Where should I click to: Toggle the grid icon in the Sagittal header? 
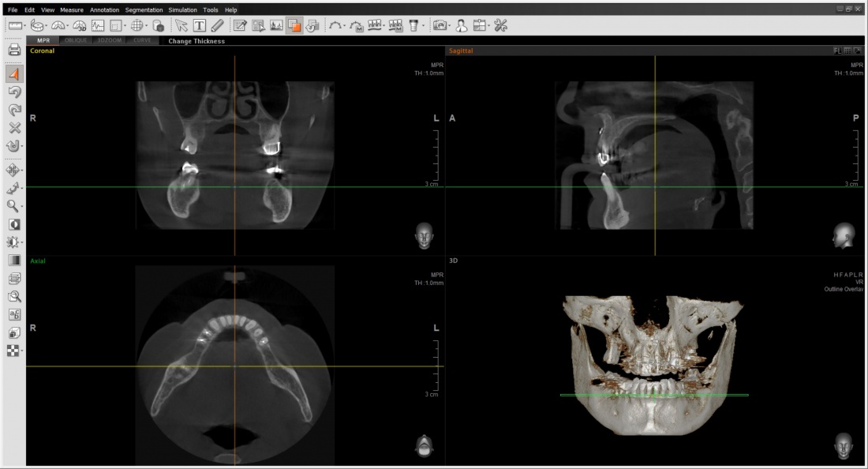point(847,51)
